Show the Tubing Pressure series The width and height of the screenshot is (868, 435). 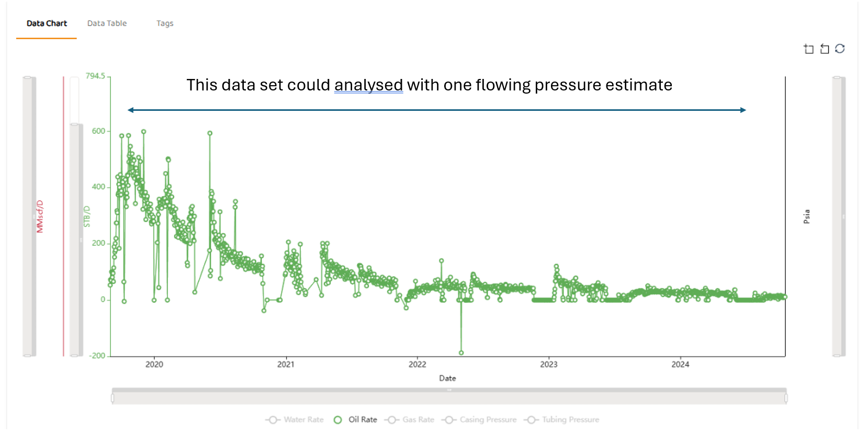coord(563,420)
